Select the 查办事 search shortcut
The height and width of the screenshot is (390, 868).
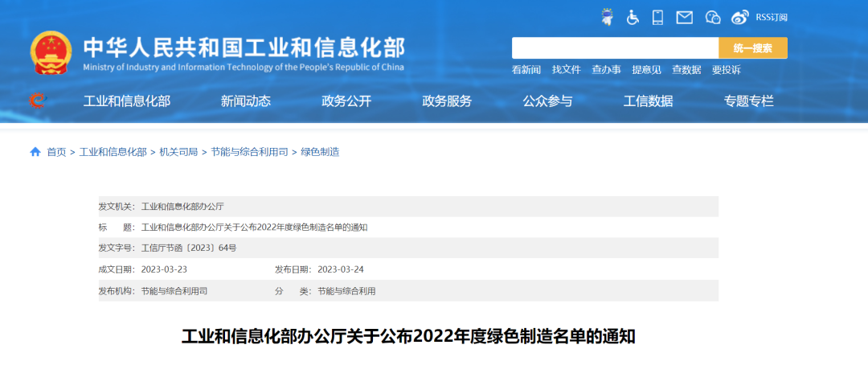pyautogui.click(x=606, y=70)
